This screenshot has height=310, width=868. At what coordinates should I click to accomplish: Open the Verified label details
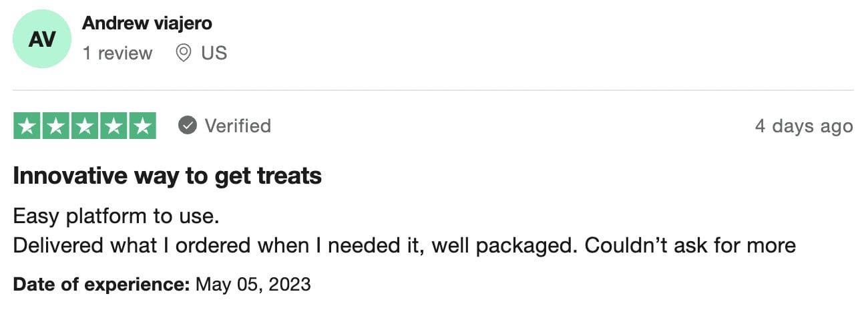tap(238, 126)
